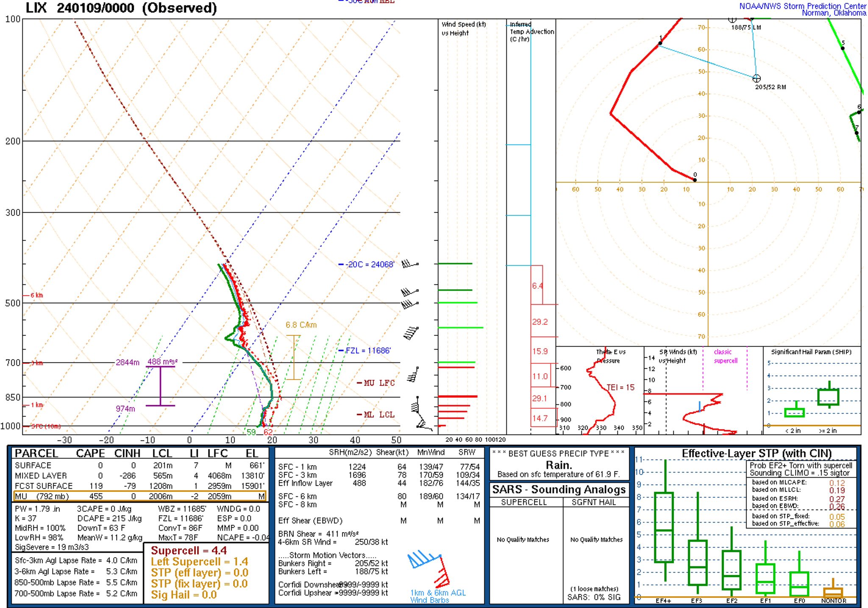Click the 'Rain.' best guess precip type
Image resolution: width=868 pixels, height=608 pixels.
point(559,465)
